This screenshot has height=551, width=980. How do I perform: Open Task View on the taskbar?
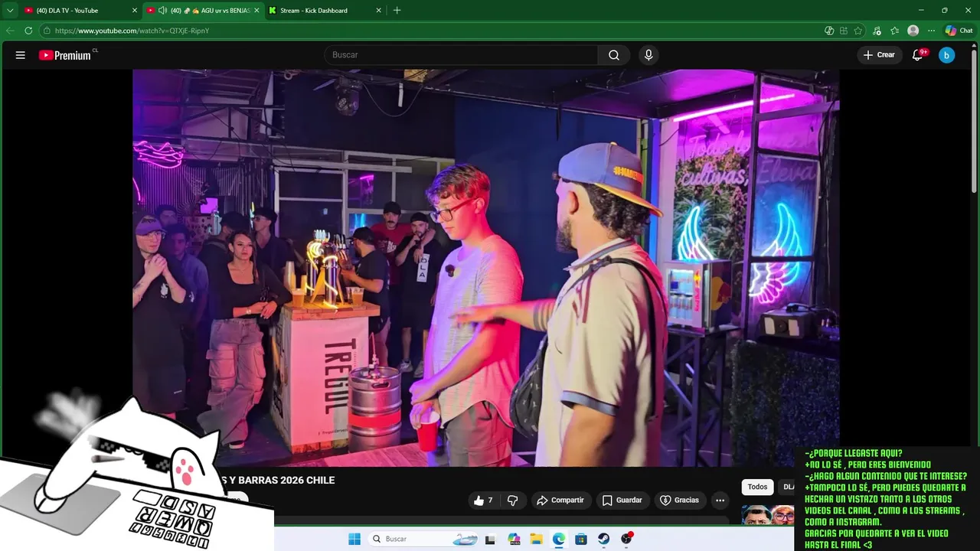click(490, 539)
